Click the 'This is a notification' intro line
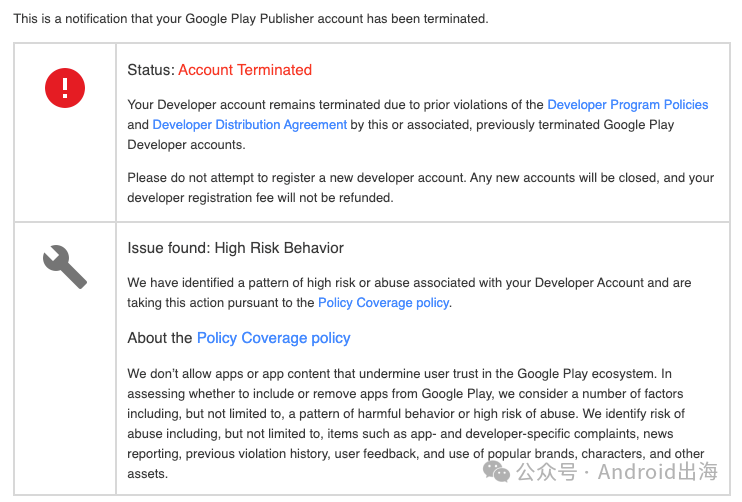Image resolution: width=742 pixels, height=502 pixels. click(251, 19)
